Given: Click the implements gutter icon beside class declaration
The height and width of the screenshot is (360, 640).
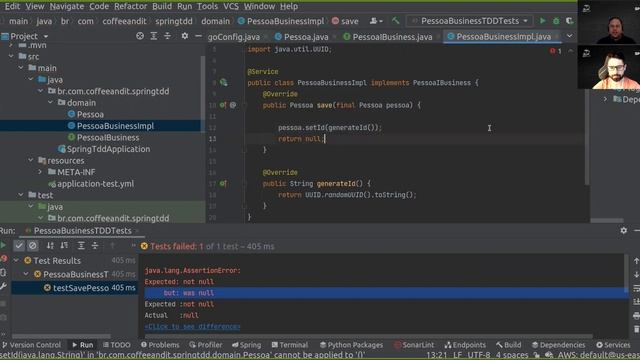Looking at the screenshot, I should pyautogui.click(x=223, y=82).
